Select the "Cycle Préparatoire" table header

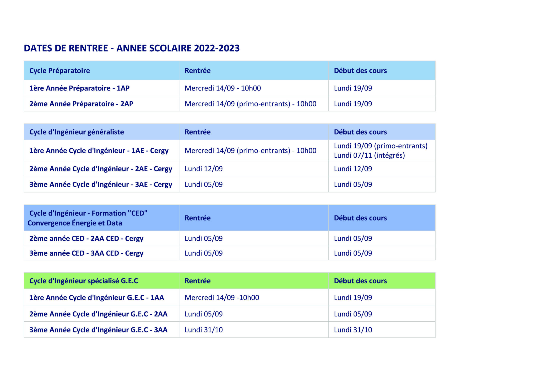point(59,71)
